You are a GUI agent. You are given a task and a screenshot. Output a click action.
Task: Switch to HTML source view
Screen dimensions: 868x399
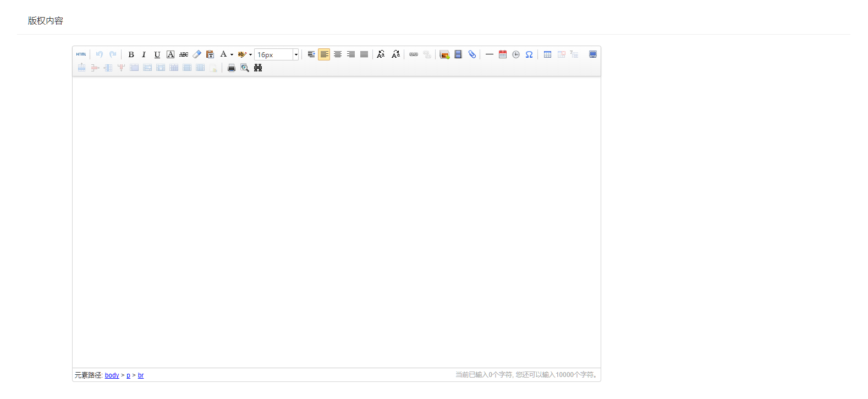point(81,54)
